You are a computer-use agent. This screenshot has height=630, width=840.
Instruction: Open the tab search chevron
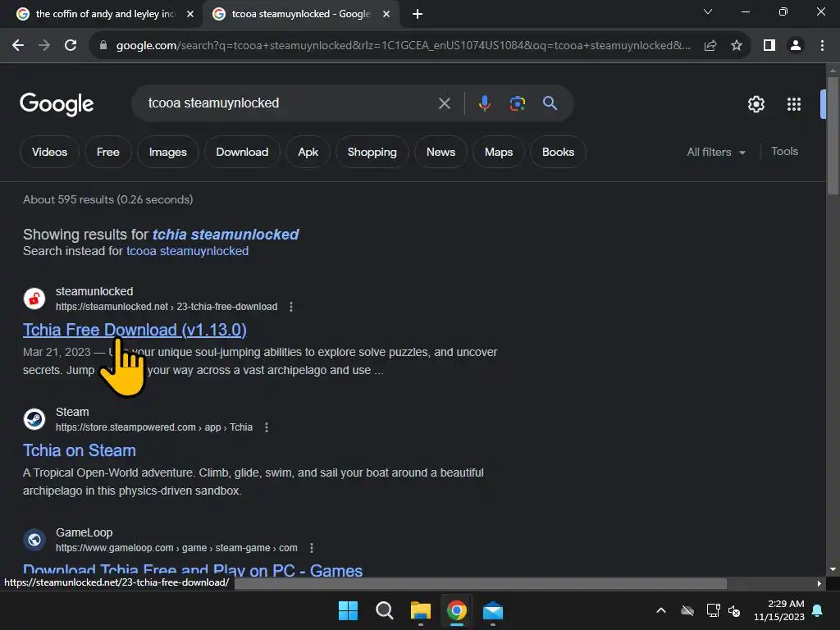708,11
